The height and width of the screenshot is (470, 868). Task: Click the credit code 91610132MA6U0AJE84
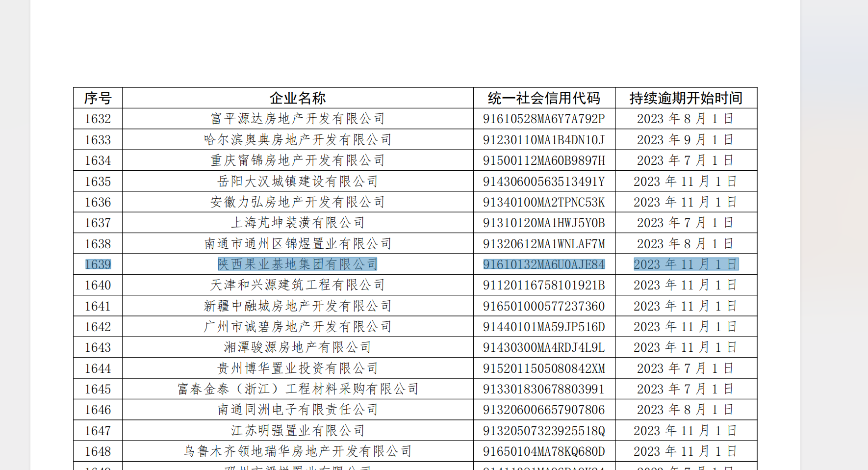coord(544,264)
